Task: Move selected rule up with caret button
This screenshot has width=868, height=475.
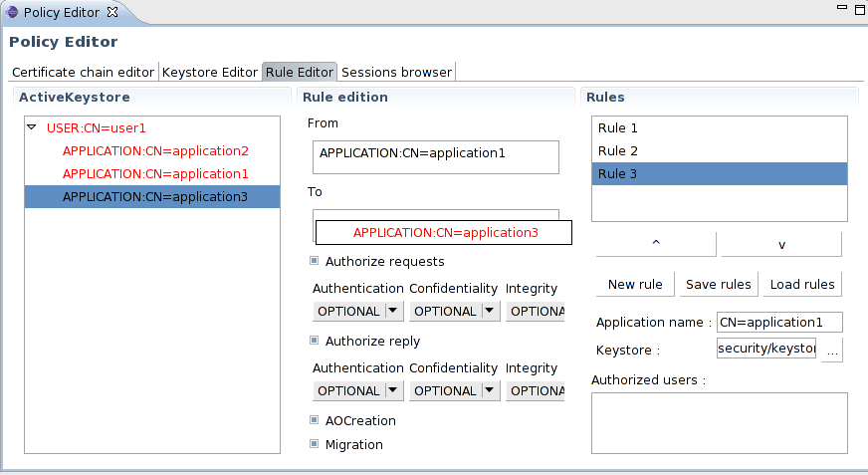Action: coord(655,244)
